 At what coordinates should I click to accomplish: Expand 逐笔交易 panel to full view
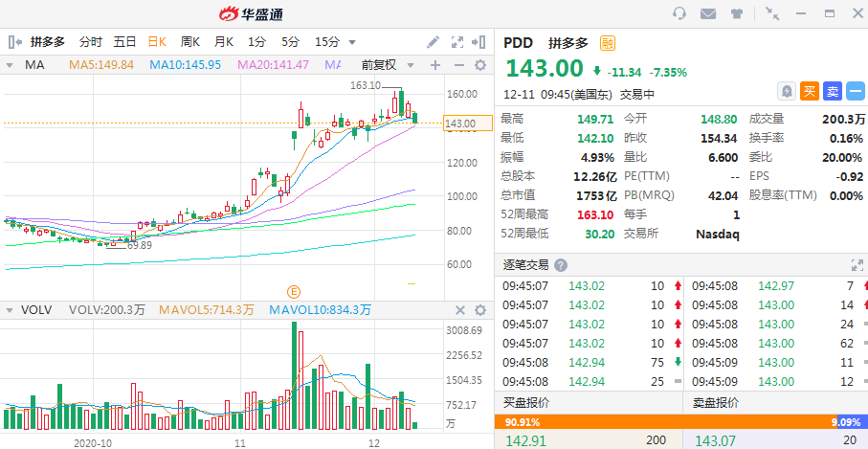coord(856,265)
